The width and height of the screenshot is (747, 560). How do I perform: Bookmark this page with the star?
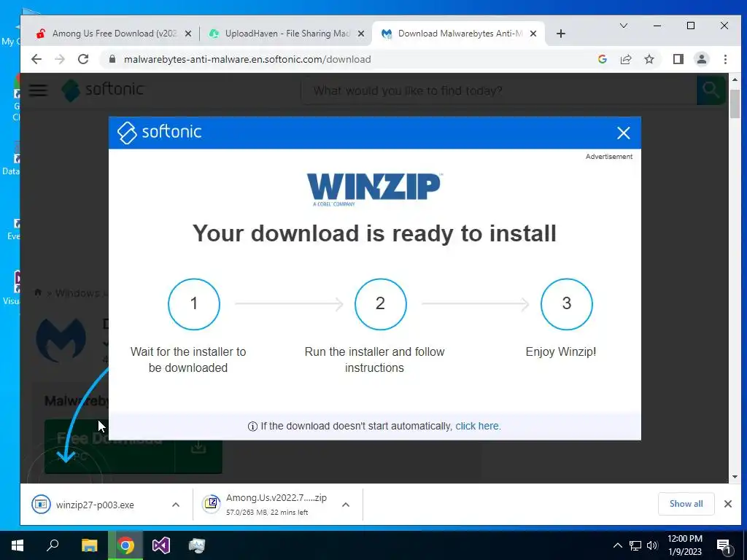coord(649,59)
